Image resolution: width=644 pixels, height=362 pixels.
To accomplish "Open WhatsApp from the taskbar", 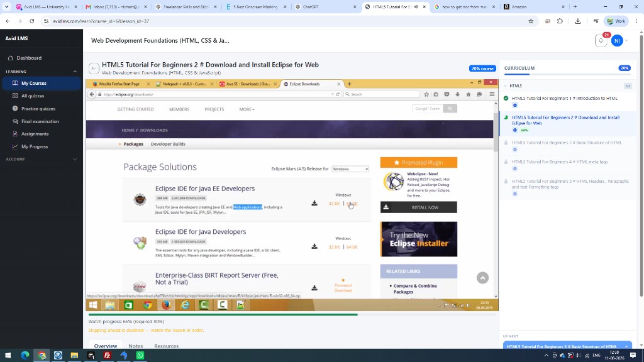I will point(140,356).
